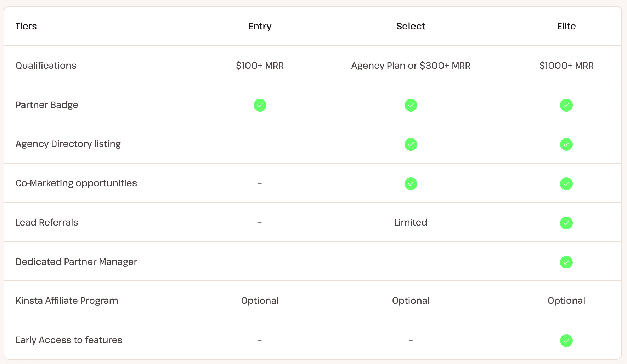This screenshot has width=627, height=364.
Task: Click the Kinsta Affiliate Program row label
Action: click(x=67, y=301)
